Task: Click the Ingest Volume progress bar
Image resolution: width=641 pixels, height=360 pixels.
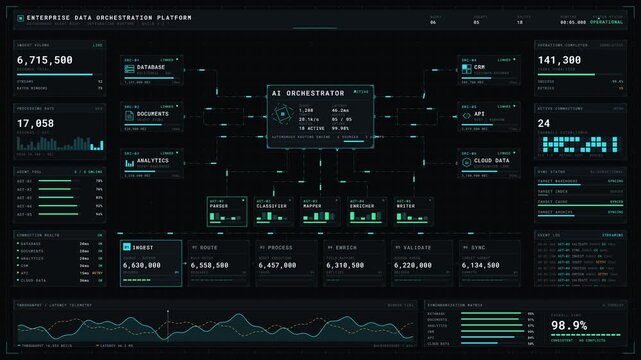Action: pos(59,75)
